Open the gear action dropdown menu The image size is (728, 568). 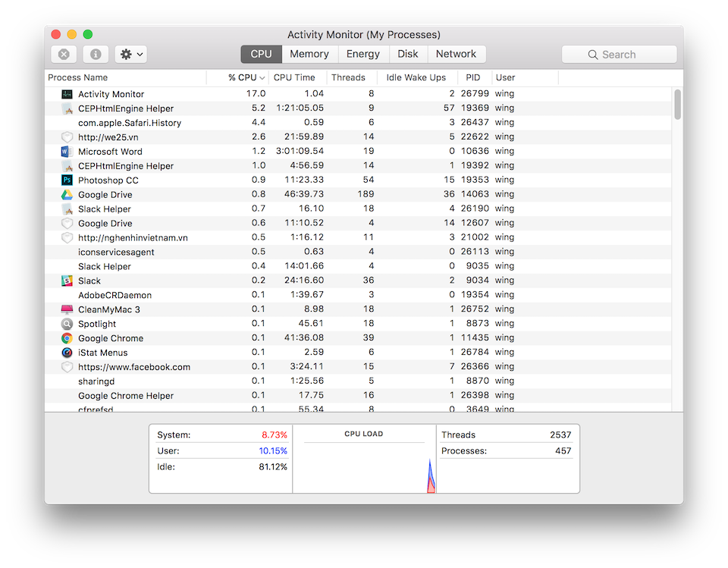point(131,55)
